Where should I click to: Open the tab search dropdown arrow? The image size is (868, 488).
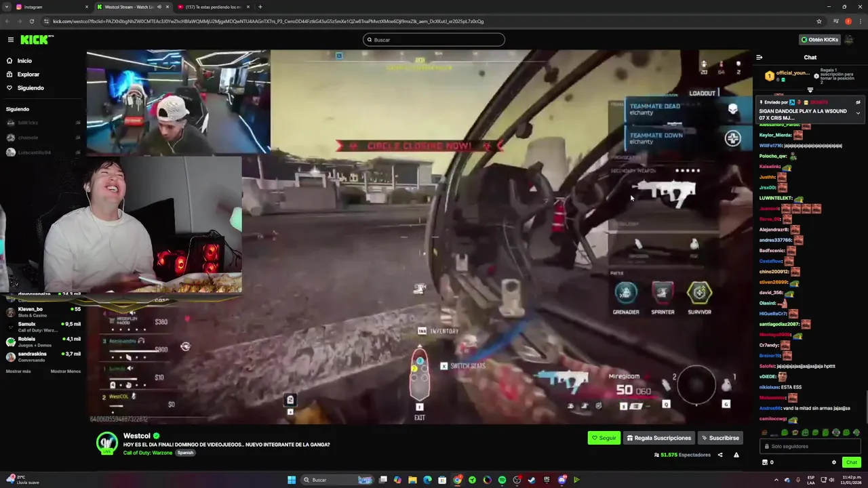[x=6, y=7]
